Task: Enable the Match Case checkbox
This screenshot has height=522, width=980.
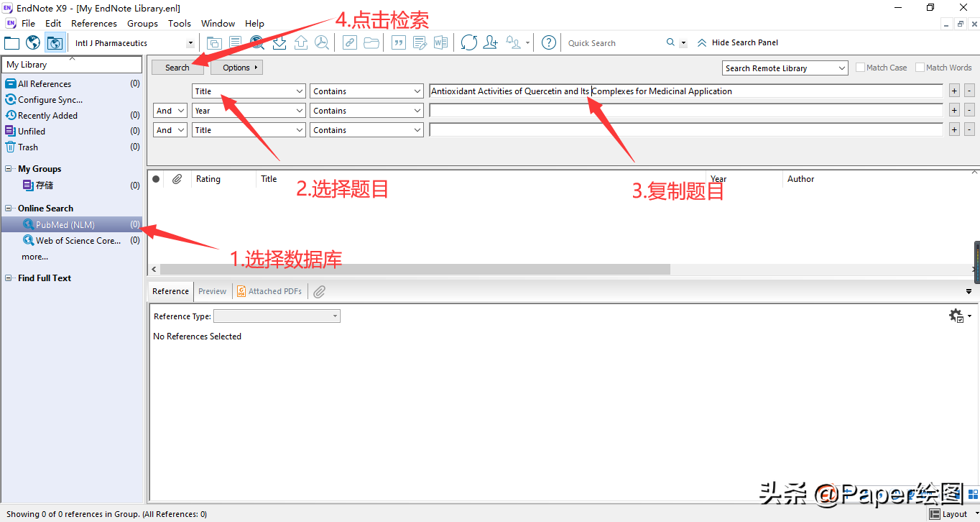Action: click(861, 68)
